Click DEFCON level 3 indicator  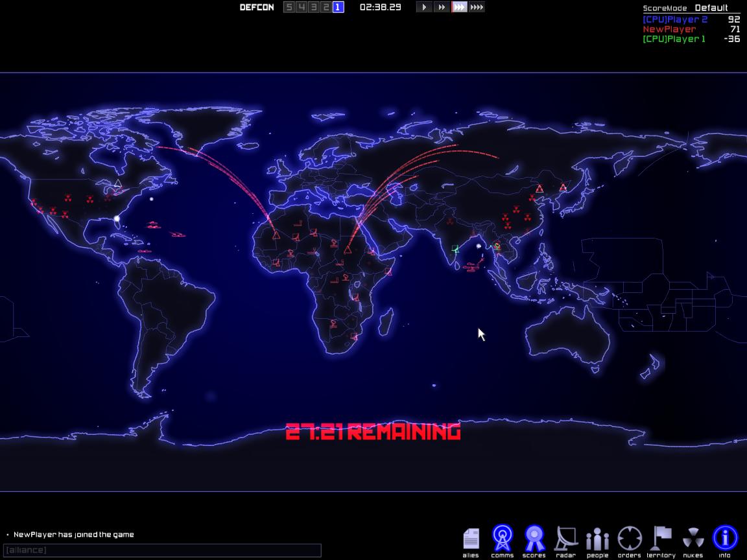click(x=313, y=7)
